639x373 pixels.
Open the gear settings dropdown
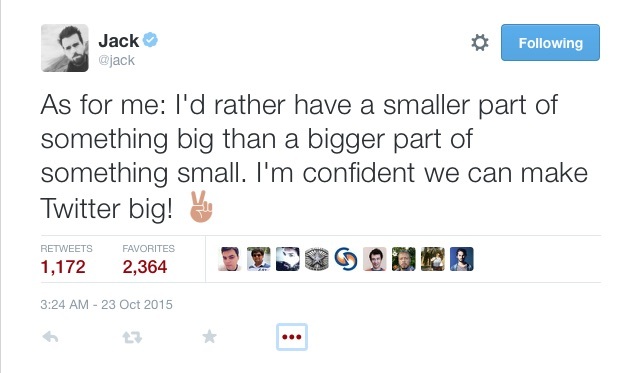[x=480, y=42]
